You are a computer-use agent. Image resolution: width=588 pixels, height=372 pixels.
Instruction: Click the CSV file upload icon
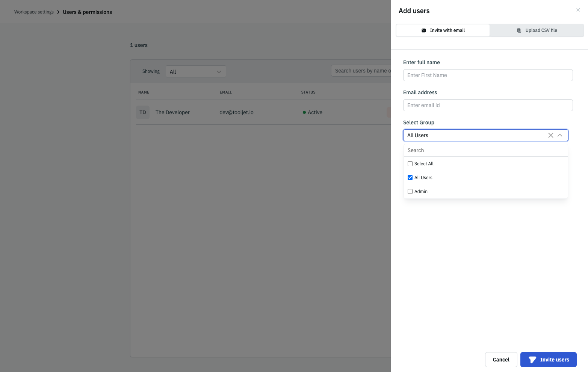(x=519, y=30)
